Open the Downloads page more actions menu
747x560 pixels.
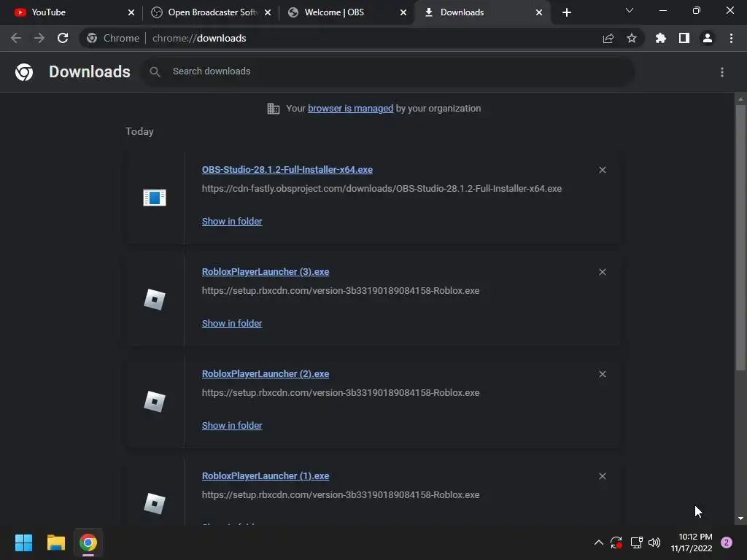pyautogui.click(x=722, y=72)
